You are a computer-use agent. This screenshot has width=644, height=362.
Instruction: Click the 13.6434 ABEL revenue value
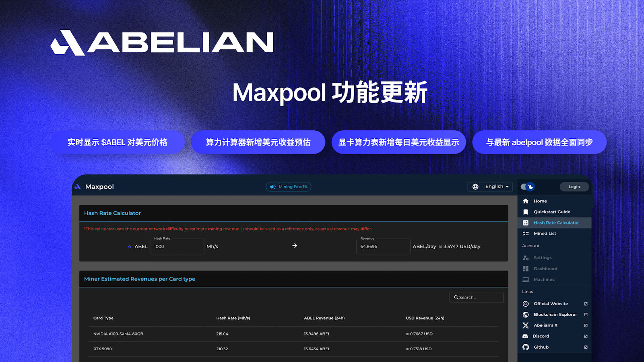(317, 349)
